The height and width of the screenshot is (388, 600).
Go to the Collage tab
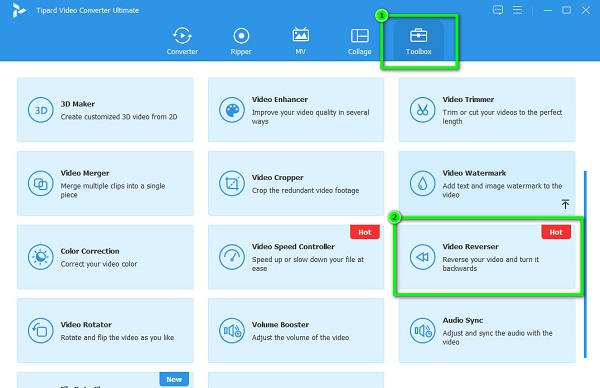[360, 41]
